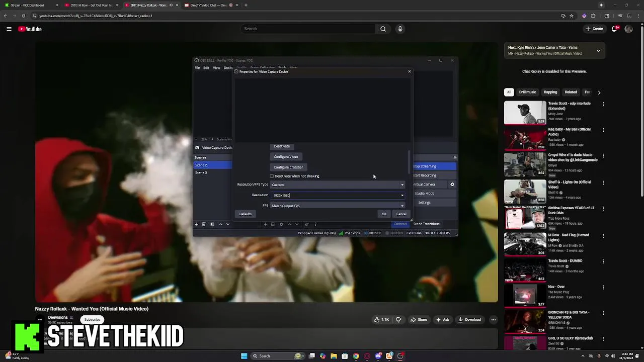Image resolution: width=644 pixels, height=362 pixels.
Task: Like the video with the thumbs up
Action: 381,320
